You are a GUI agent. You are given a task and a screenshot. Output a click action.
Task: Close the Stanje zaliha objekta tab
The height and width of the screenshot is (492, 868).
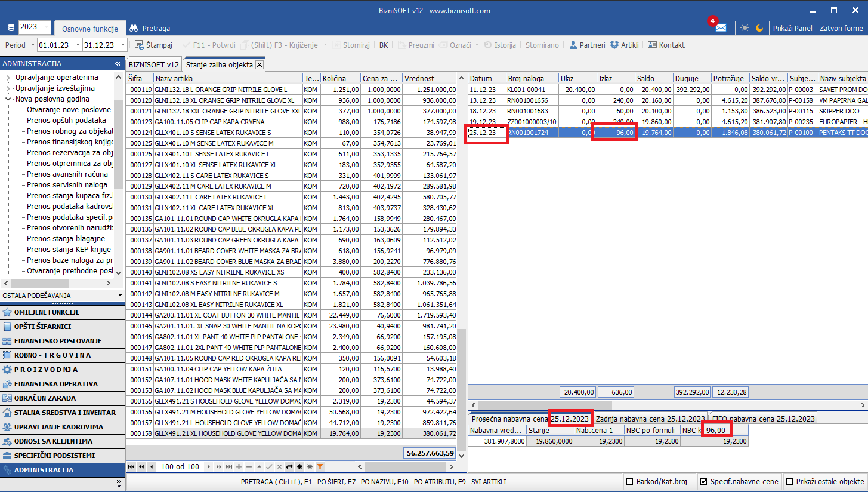pyautogui.click(x=260, y=64)
